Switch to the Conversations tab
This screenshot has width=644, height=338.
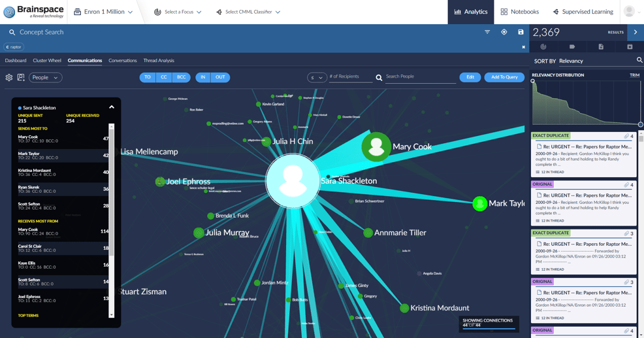122,60
